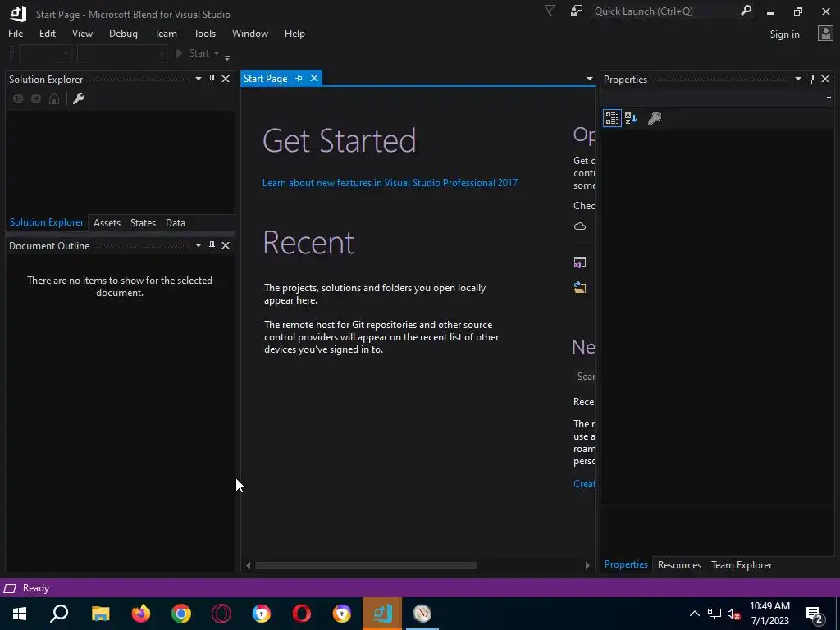
Task: Open Document Outline window options dropdown
Action: [x=199, y=245]
